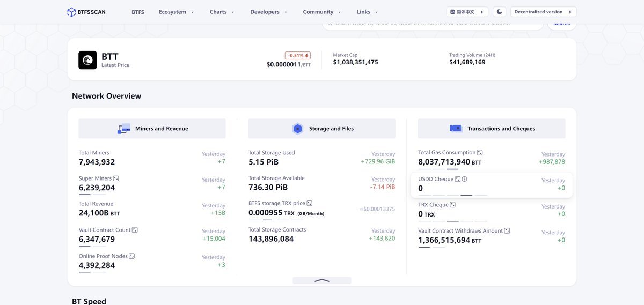
Task: Click the Trading Volume value $41,689,169
Action: (x=467, y=62)
